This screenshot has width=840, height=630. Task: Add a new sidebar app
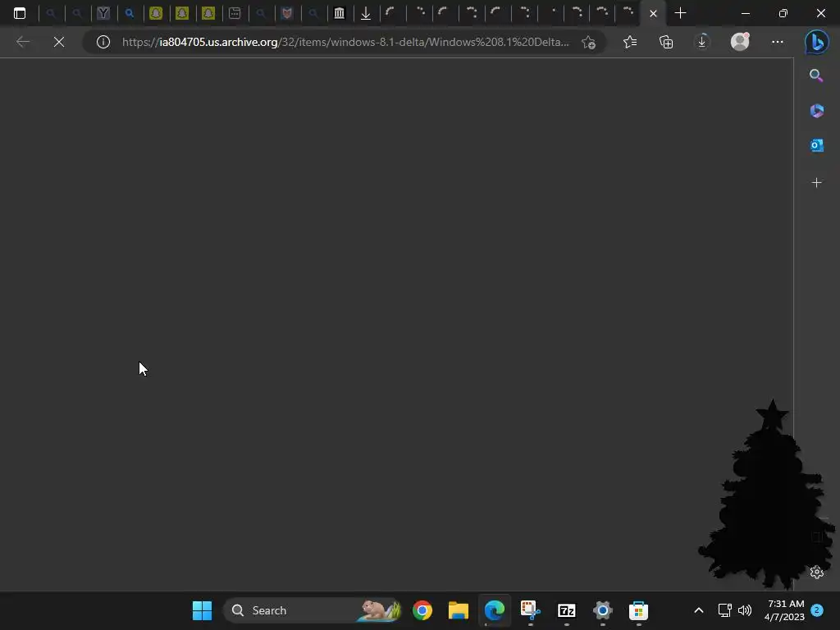click(x=816, y=183)
